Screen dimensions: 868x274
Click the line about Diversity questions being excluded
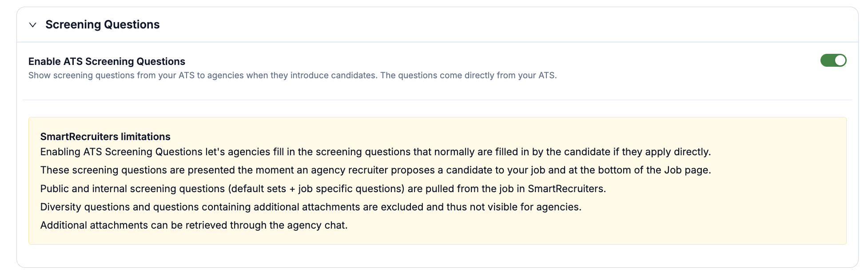[x=311, y=207]
